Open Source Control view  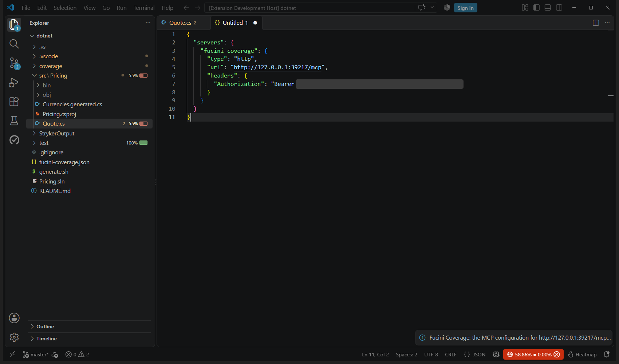[14, 63]
